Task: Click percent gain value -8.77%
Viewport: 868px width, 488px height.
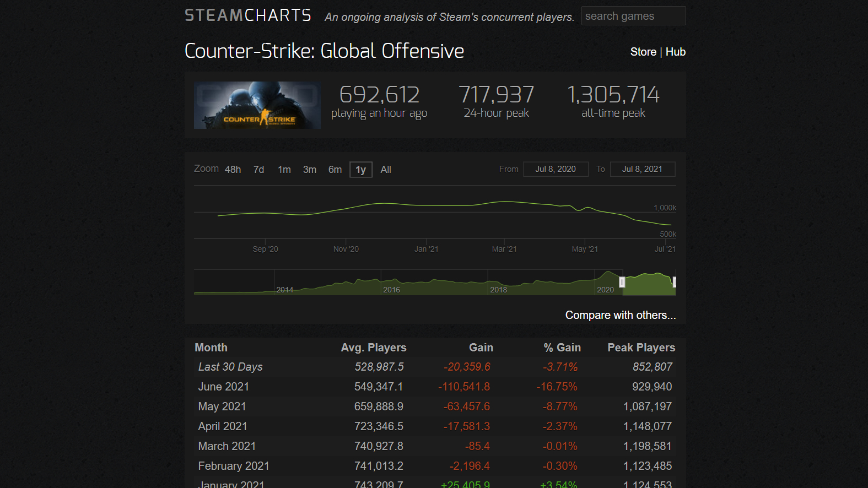Action: tap(560, 406)
